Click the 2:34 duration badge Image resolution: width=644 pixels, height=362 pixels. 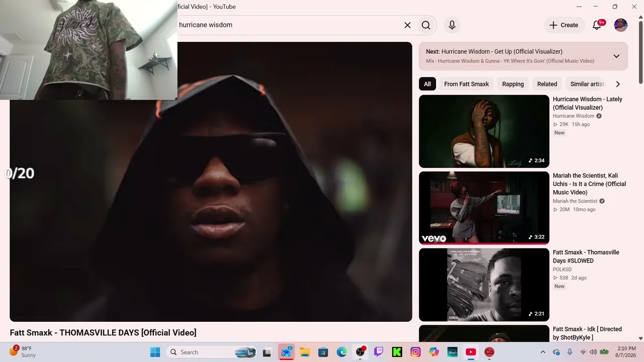pyautogui.click(x=536, y=160)
